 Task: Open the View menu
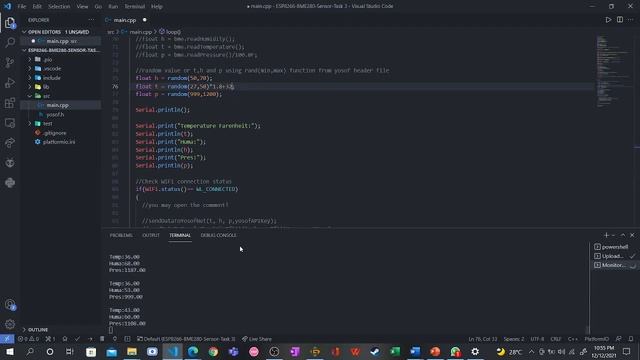[x=82, y=7]
